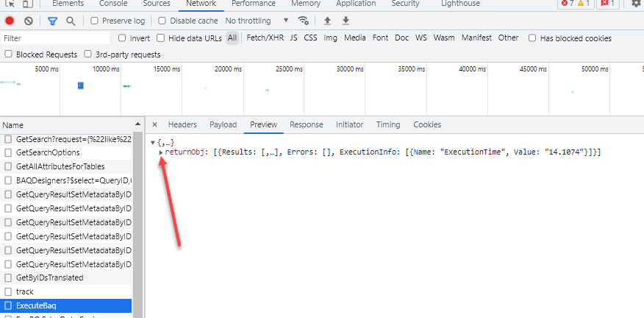Open network search with magnifier icon

click(71, 21)
